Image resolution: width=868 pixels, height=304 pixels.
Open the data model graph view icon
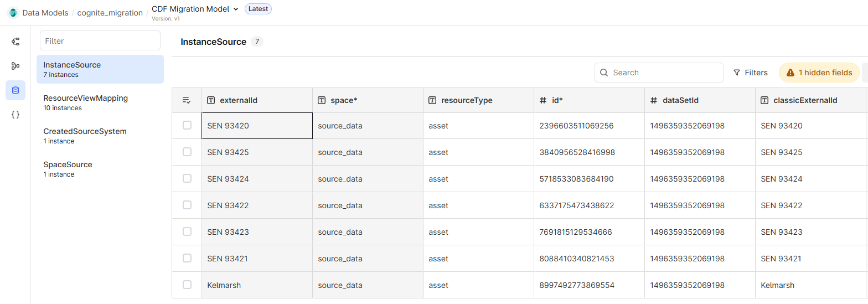[x=15, y=42]
